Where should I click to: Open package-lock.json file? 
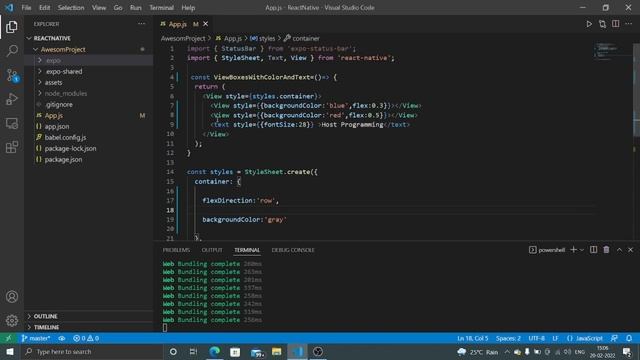click(71, 149)
